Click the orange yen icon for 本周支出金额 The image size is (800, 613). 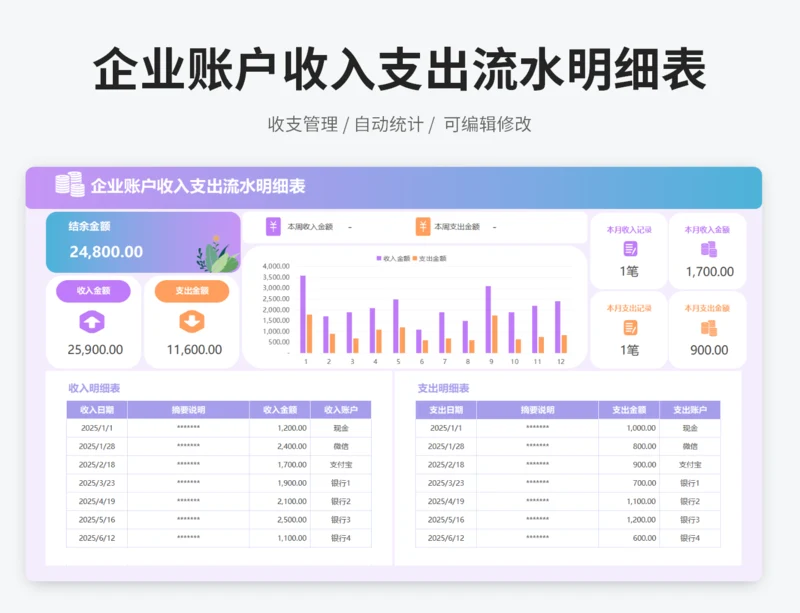(x=423, y=227)
